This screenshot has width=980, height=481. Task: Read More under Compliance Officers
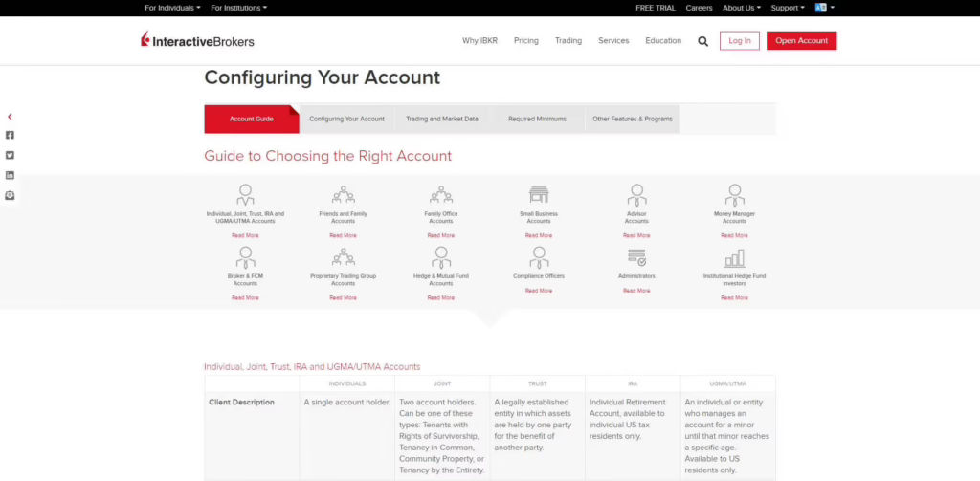[x=539, y=291]
